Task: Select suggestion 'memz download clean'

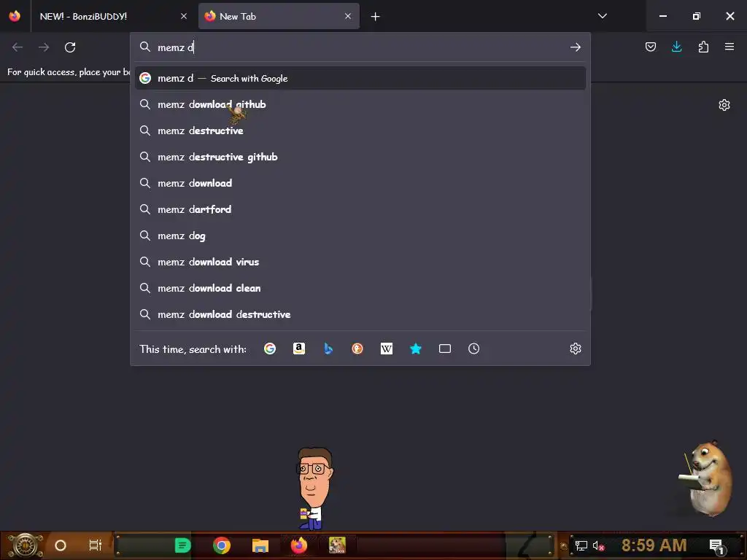Action: [x=360, y=288]
